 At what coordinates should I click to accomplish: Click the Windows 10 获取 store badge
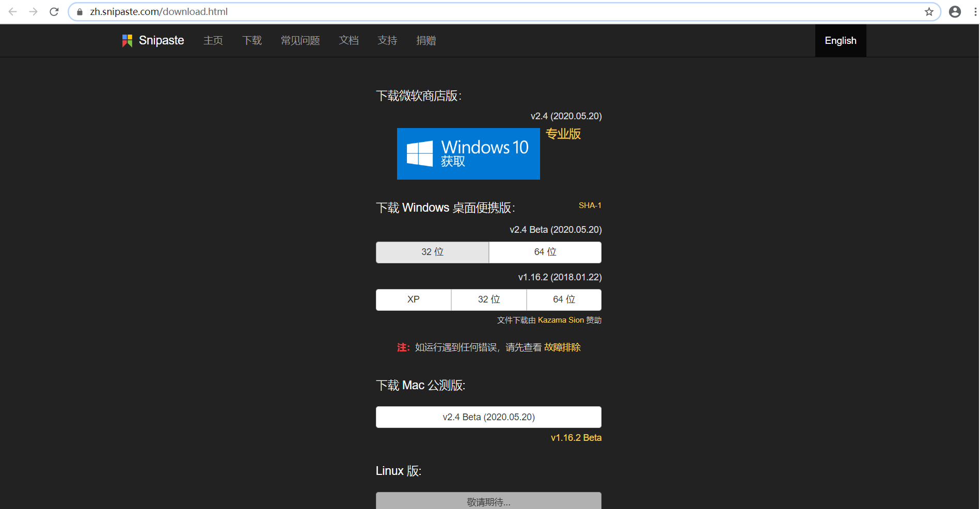coord(468,154)
